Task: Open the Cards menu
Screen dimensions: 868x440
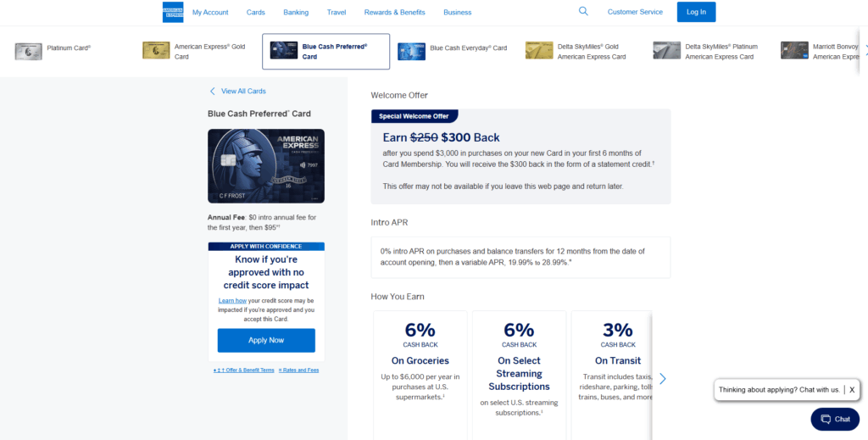Action: (x=256, y=13)
